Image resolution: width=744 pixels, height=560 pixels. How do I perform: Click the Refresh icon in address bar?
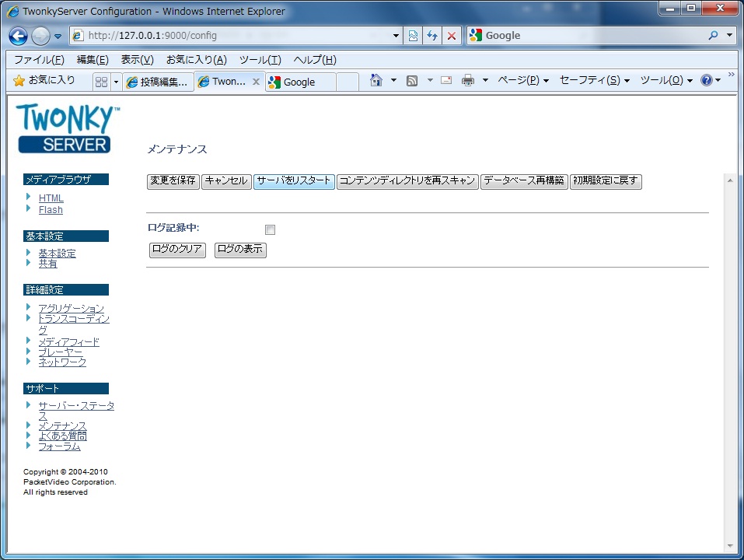pos(432,36)
